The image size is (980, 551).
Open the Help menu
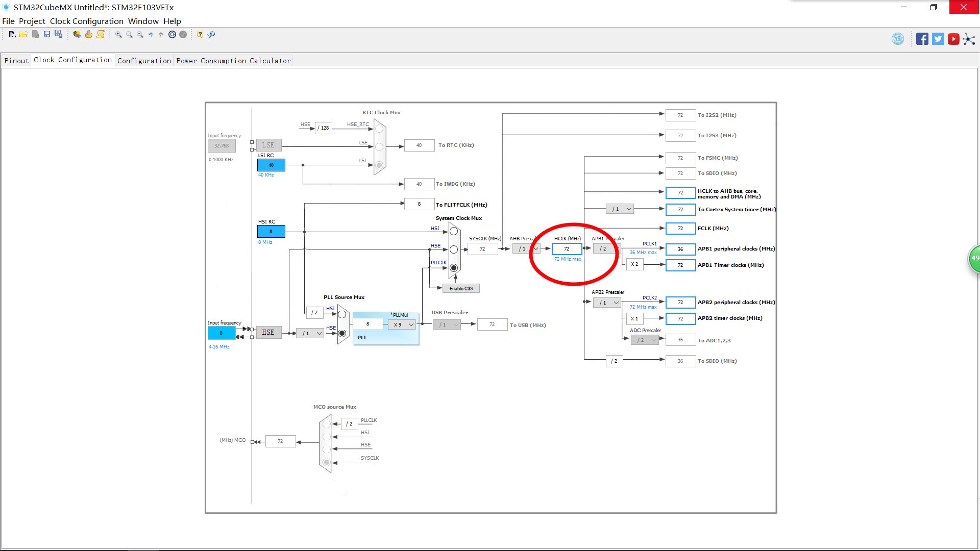coord(172,21)
